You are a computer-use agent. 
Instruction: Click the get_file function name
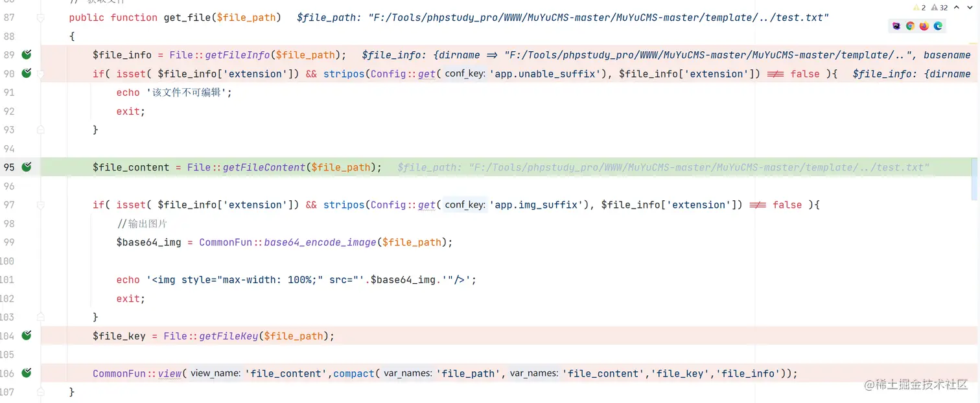pos(187,17)
